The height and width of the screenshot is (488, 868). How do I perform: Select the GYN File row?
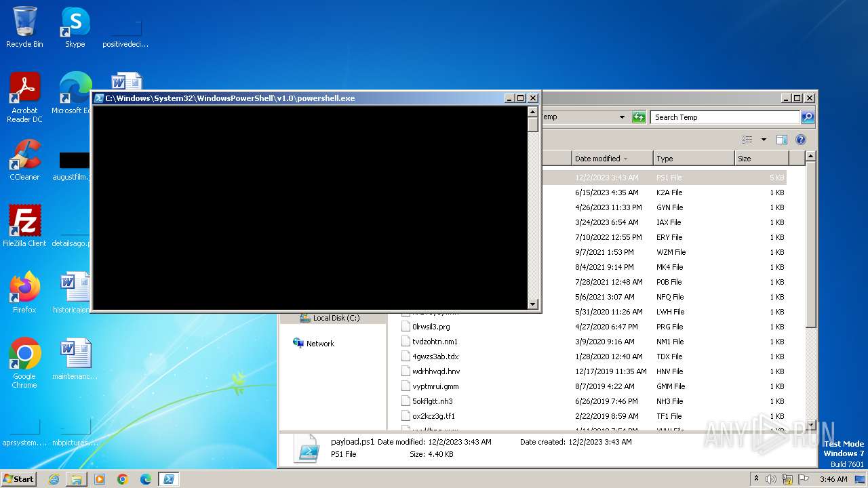coord(665,207)
